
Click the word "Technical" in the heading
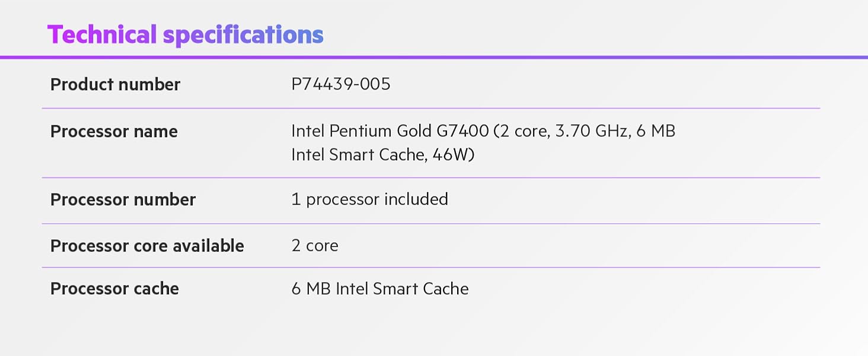(102, 35)
